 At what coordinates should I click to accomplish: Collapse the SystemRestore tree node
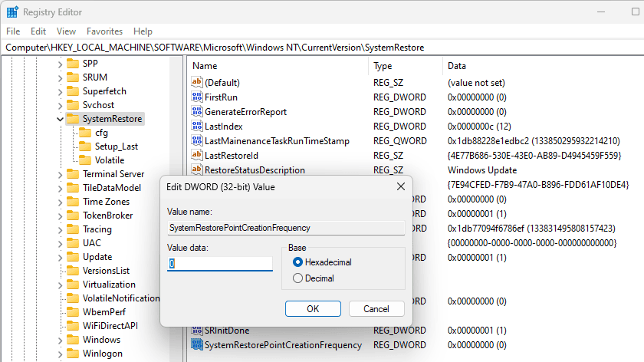[61, 119]
